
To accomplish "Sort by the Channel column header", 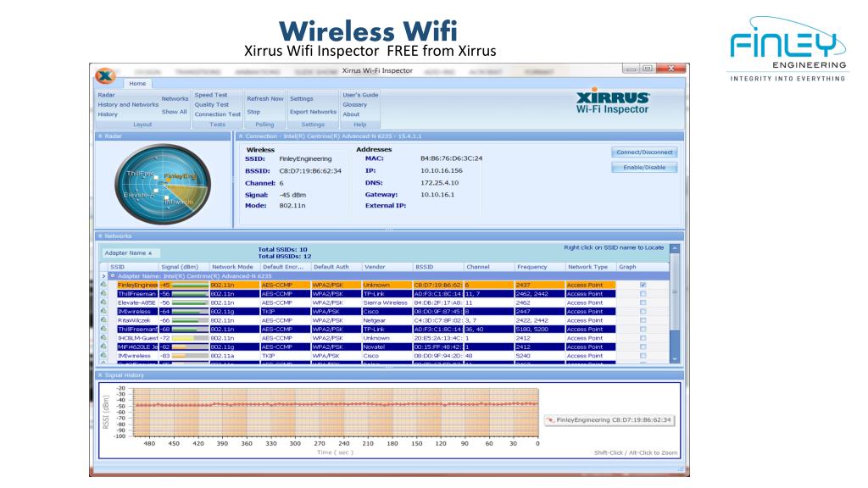I will pyautogui.click(x=489, y=267).
